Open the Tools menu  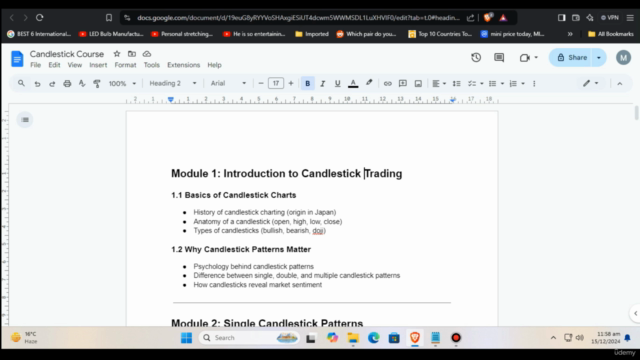[151, 65]
